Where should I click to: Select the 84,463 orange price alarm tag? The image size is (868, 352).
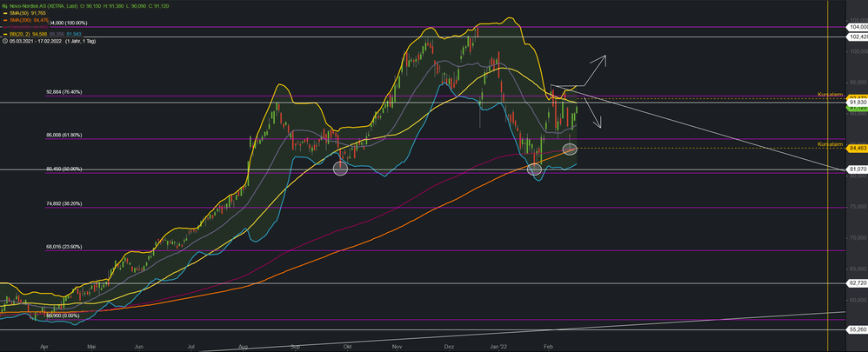[x=856, y=149]
